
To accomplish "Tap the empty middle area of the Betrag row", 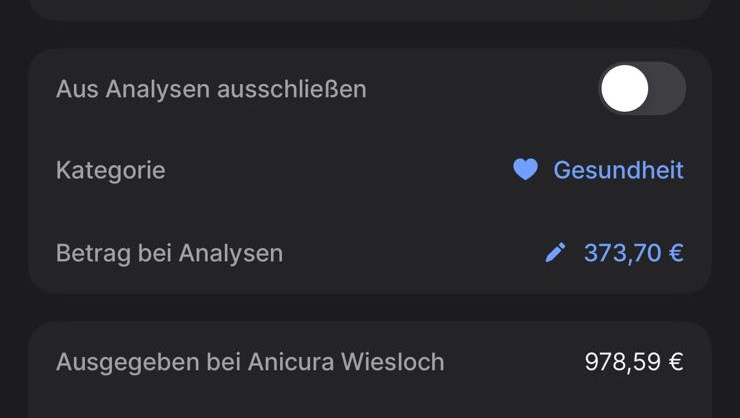I will (x=413, y=253).
